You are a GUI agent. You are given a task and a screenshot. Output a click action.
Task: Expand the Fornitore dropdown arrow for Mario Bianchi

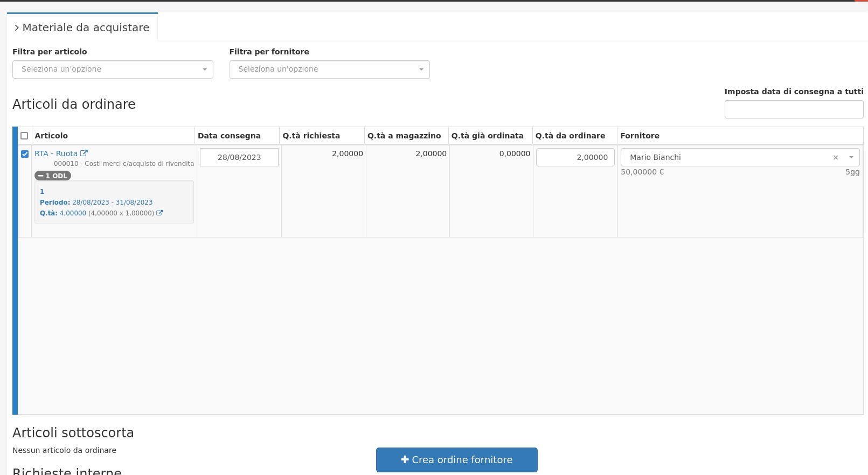click(x=851, y=158)
